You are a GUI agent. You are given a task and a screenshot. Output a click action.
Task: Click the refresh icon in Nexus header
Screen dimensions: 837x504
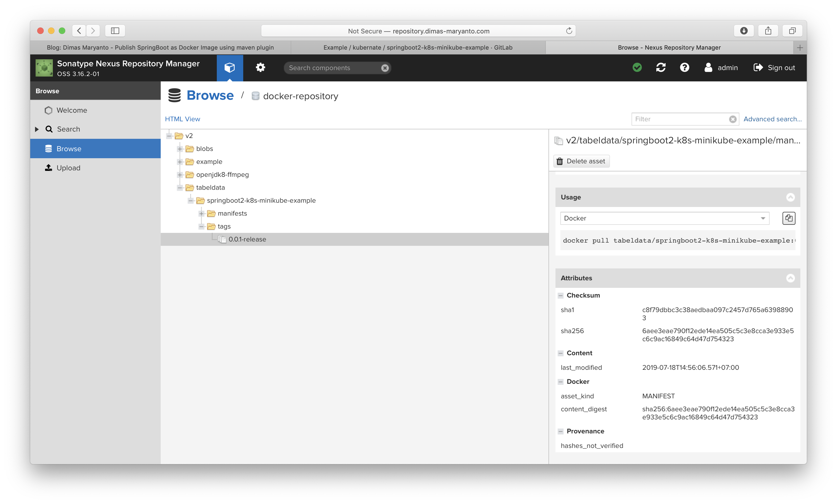(x=661, y=68)
